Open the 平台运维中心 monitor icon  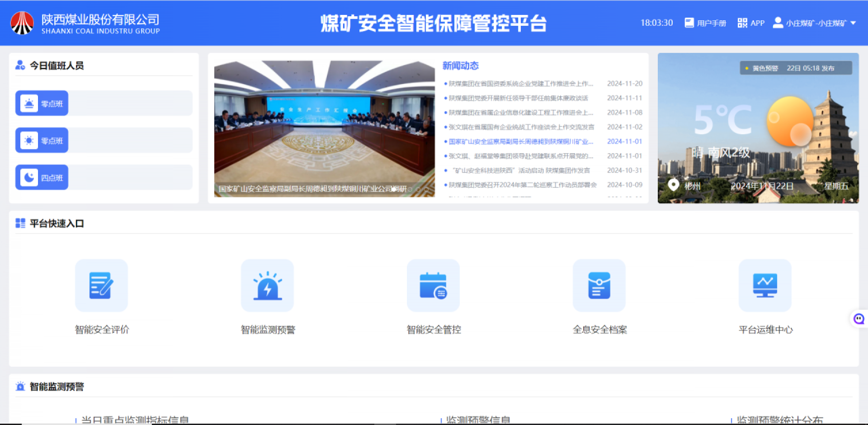765,285
